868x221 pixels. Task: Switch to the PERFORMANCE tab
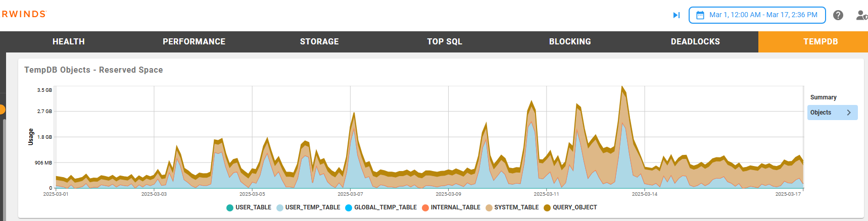coord(194,42)
